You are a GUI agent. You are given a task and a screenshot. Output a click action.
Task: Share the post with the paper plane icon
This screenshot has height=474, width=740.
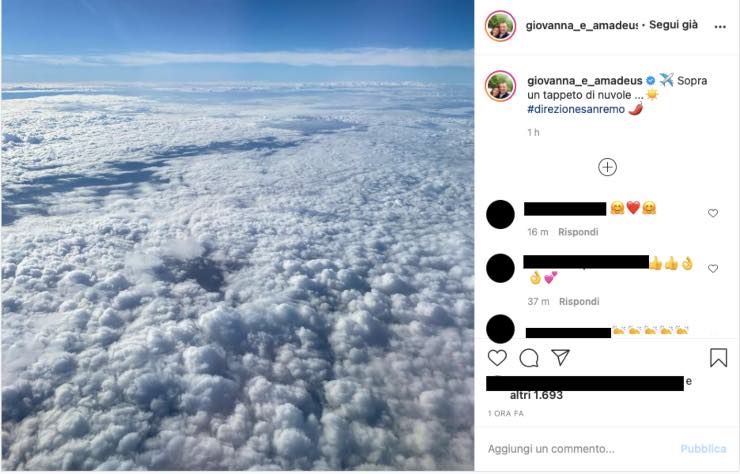561,357
